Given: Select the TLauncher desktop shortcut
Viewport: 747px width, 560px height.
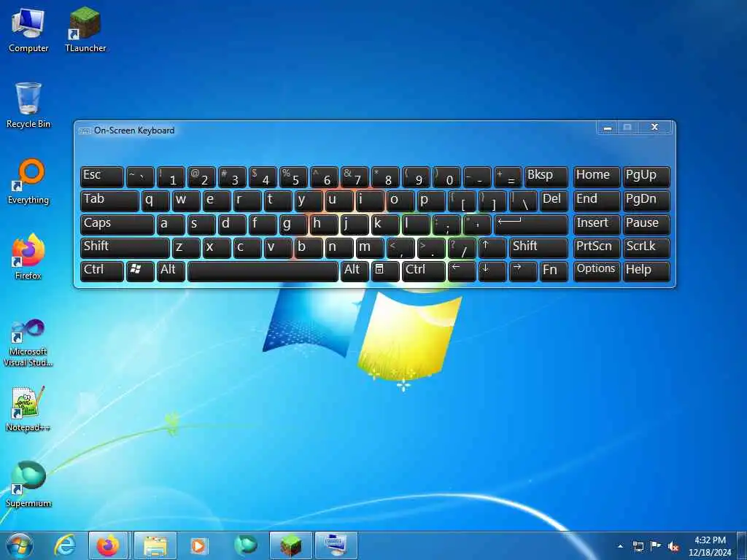Looking at the screenshot, I should (85, 30).
